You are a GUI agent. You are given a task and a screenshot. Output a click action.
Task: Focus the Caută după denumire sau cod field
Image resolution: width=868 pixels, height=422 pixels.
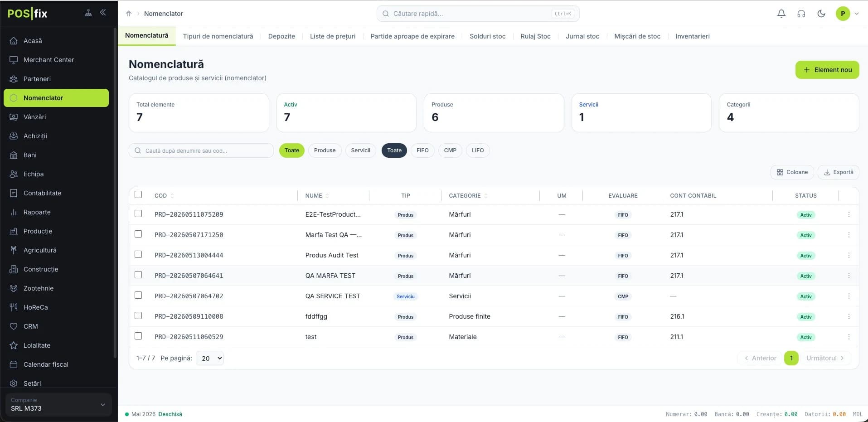click(x=201, y=150)
